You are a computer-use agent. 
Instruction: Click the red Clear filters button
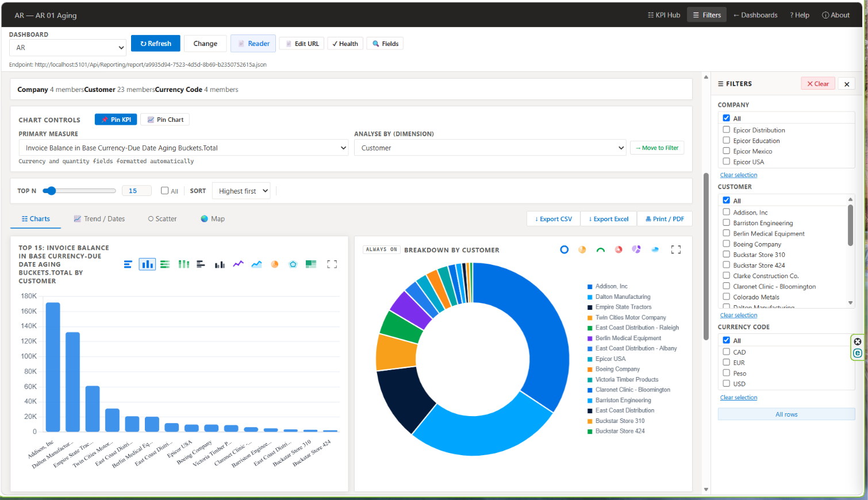[x=818, y=84]
